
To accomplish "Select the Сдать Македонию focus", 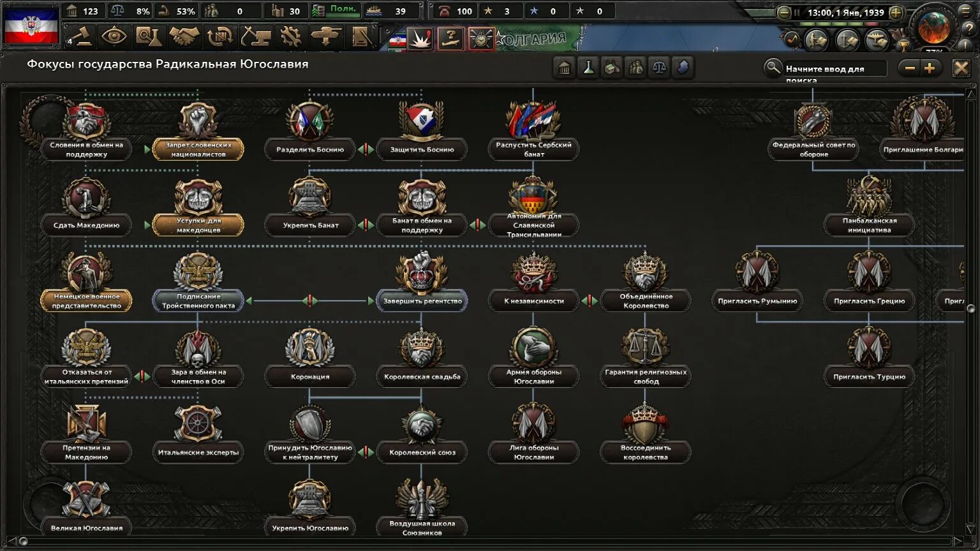I will click(86, 225).
